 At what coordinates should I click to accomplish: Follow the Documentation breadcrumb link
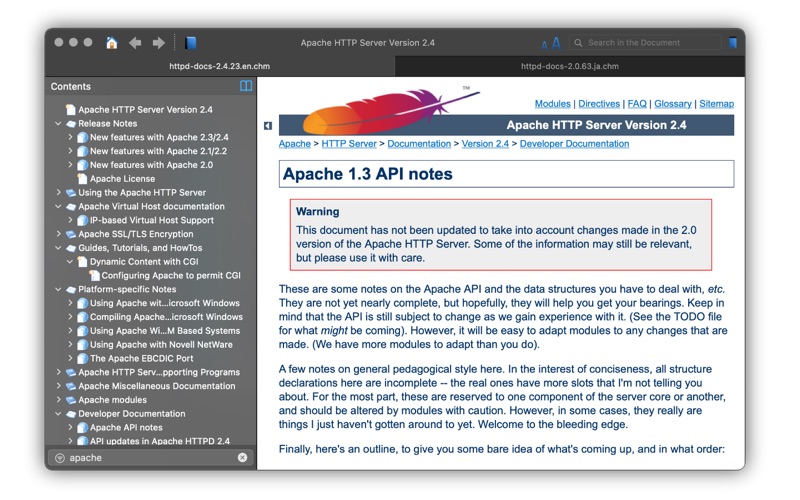tap(419, 144)
